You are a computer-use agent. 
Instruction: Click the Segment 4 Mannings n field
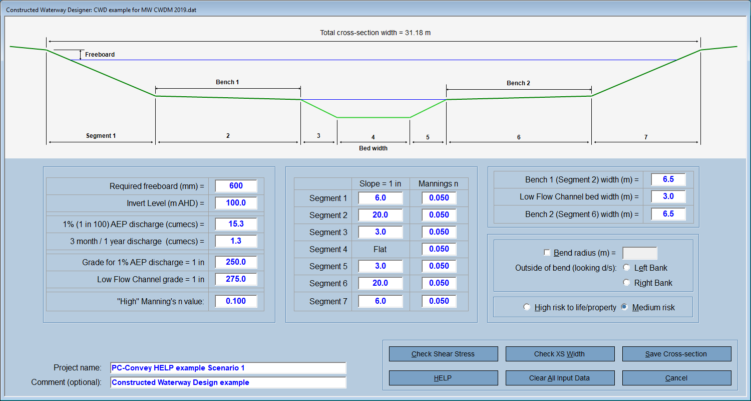click(x=439, y=249)
